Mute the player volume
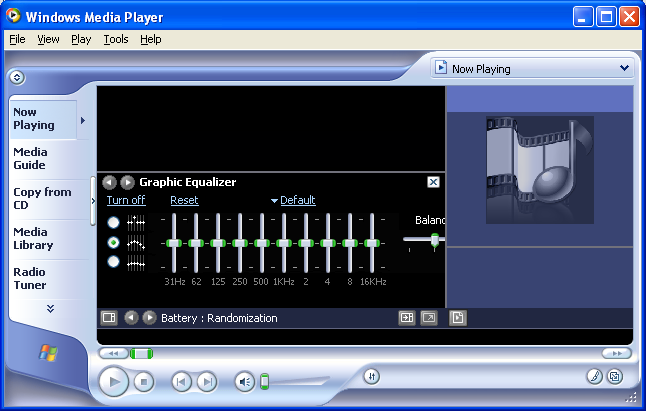 [x=244, y=381]
